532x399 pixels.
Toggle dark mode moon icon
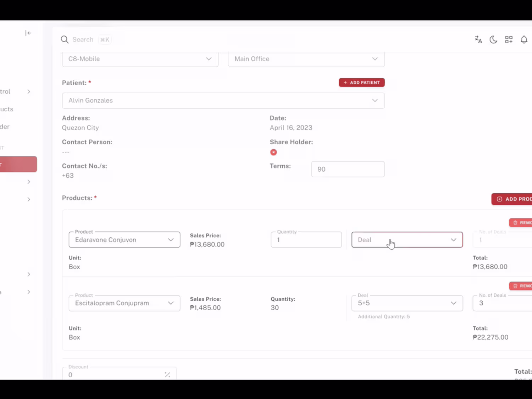493,39
